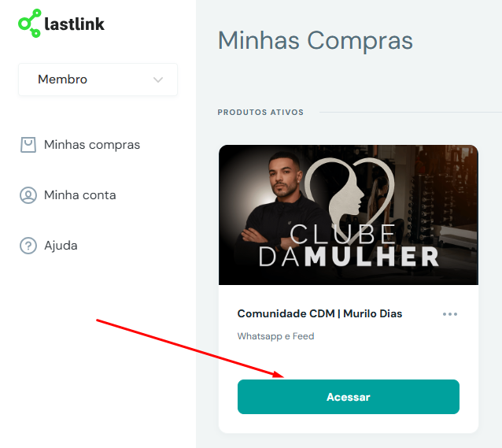Screen dimensions: 502x448
Task: Click the question mark help icon
Action: click(28, 246)
